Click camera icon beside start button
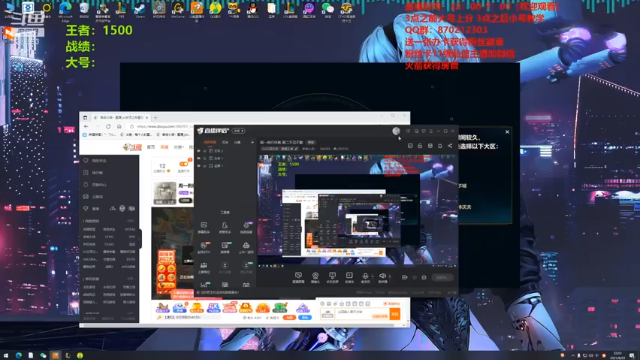Viewport: 640px width, 360px height. click(x=404, y=278)
